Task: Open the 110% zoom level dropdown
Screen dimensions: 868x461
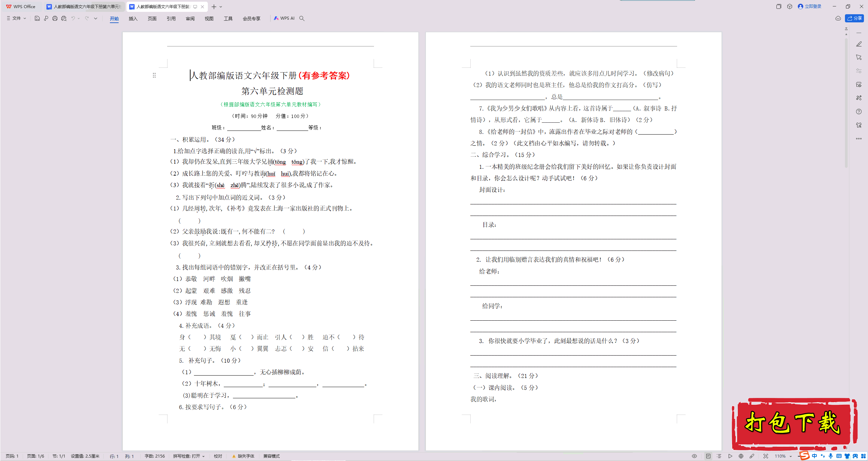Action: (783, 456)
